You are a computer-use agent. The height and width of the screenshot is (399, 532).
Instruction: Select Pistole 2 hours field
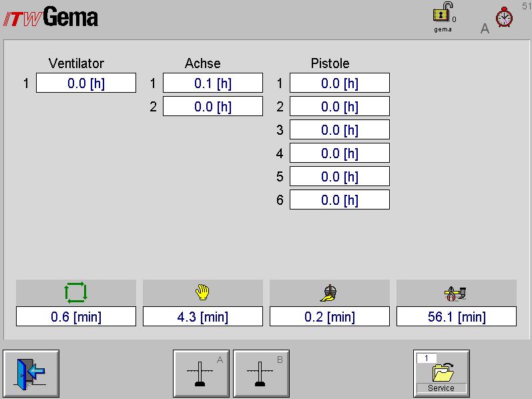tap(340, 106)
